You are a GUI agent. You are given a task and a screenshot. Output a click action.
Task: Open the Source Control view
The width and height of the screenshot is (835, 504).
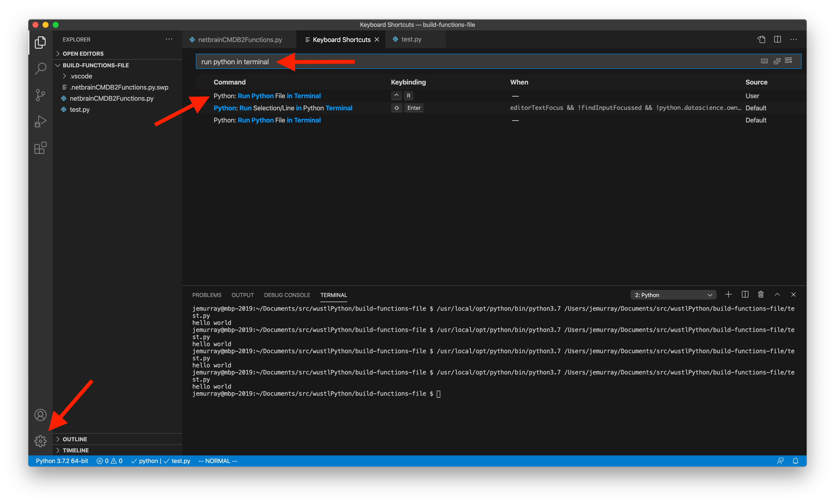pos(40,95)
